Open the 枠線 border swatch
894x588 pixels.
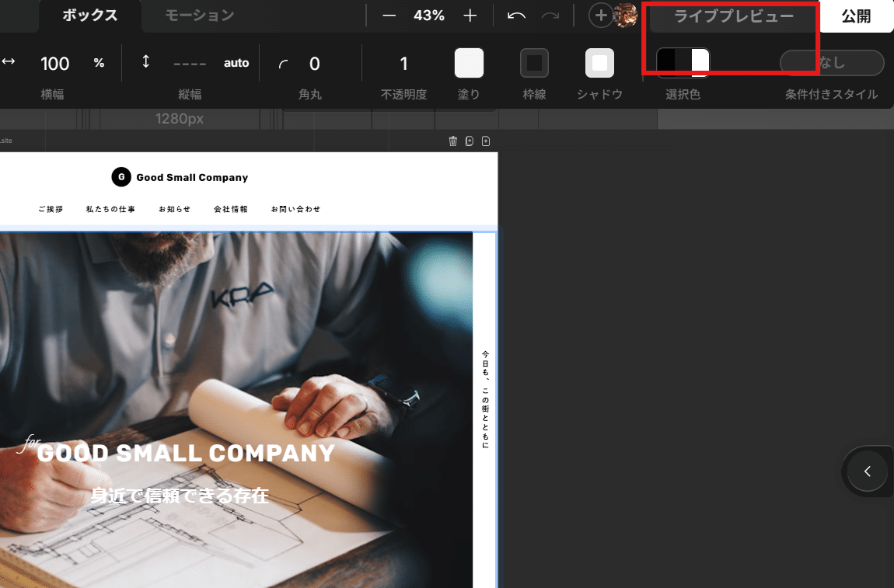534,63
